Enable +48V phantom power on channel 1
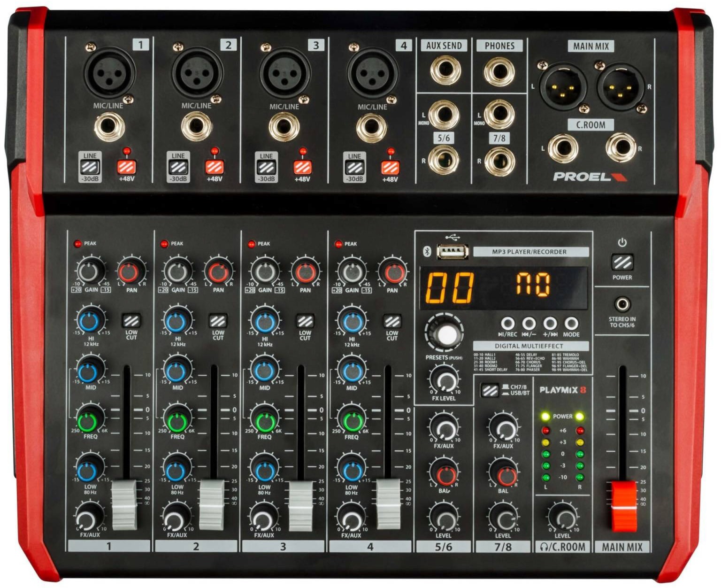 point(126,167)
